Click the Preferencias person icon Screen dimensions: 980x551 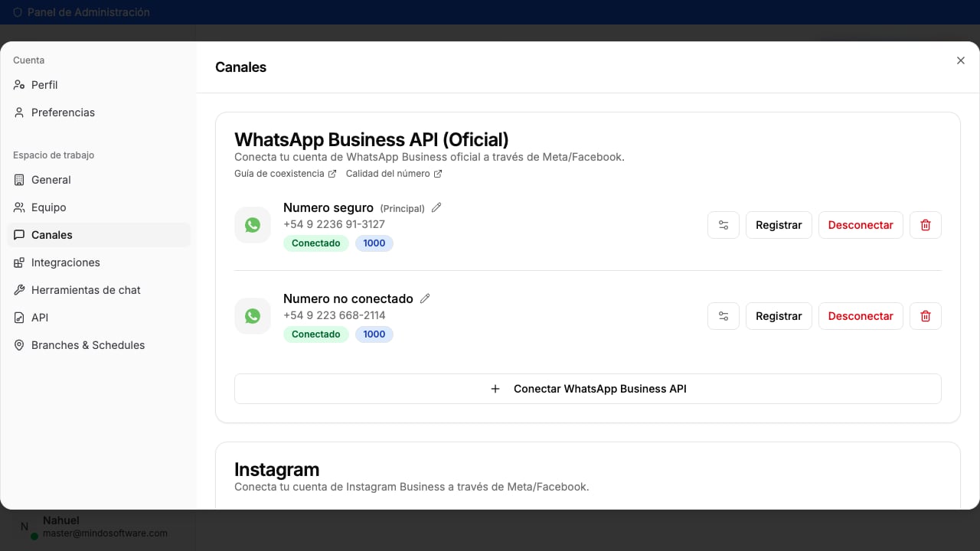click(19, 112)
